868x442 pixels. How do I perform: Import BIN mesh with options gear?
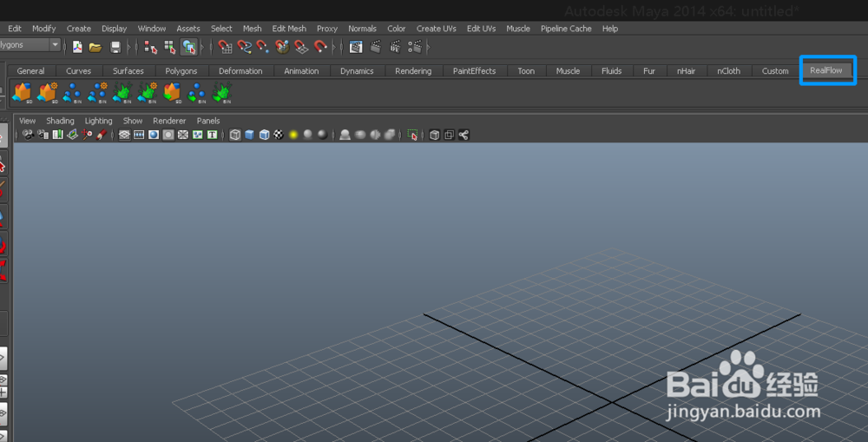point(148,93)
